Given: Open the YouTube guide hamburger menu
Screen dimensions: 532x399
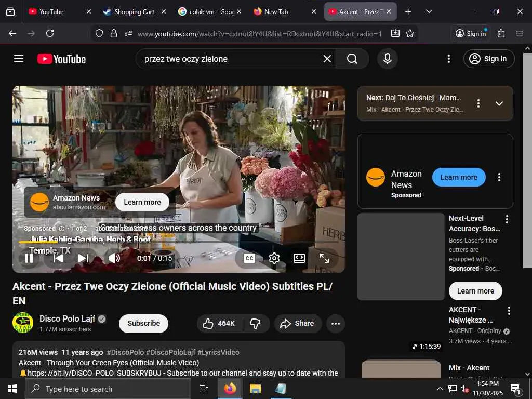Looking at the screenshot, I should click(x=19, y=59).
